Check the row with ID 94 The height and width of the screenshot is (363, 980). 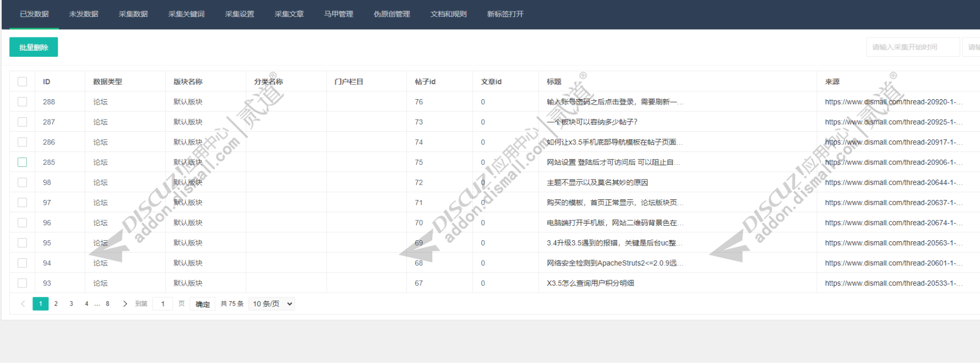tap(22, 263)
